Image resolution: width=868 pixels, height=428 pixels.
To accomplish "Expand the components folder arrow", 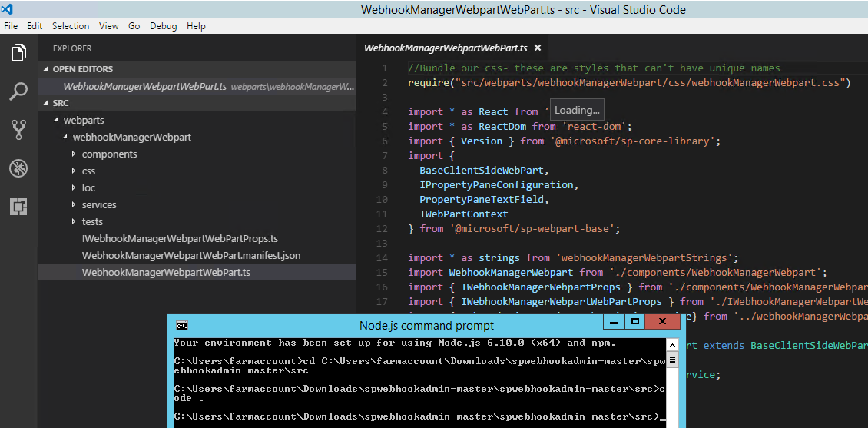I will 74,154.
